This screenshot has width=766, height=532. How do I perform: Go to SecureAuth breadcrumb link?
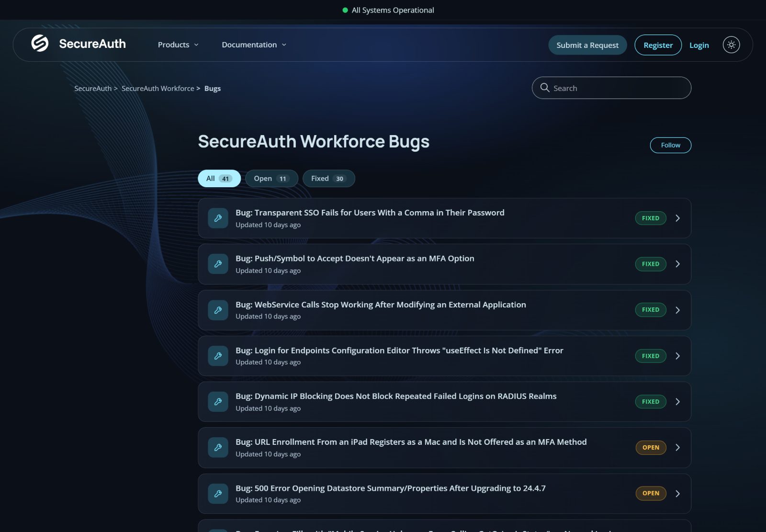(x=93, y=89)
